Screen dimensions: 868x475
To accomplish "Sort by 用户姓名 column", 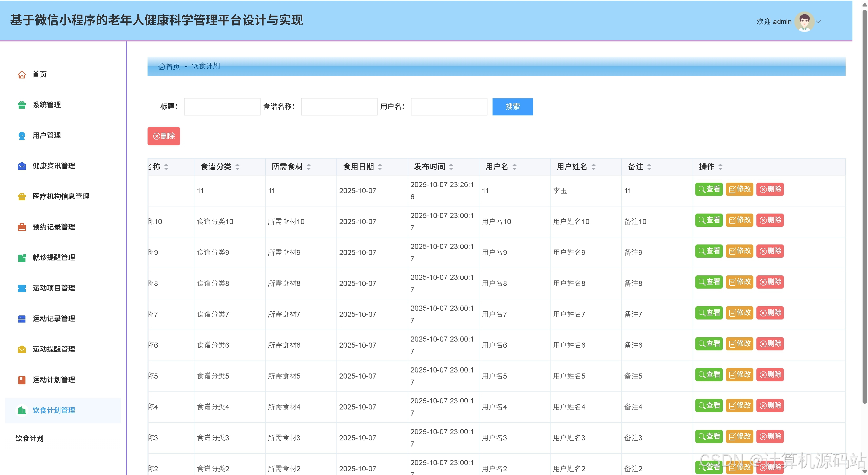I will pyautogui.click(x=594, y=167).
